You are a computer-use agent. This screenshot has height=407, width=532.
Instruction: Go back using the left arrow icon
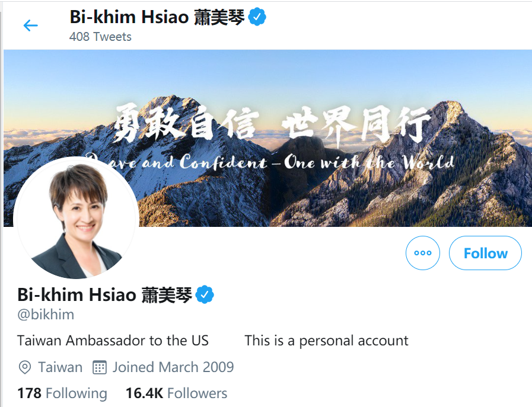click(x=30, y=25)
